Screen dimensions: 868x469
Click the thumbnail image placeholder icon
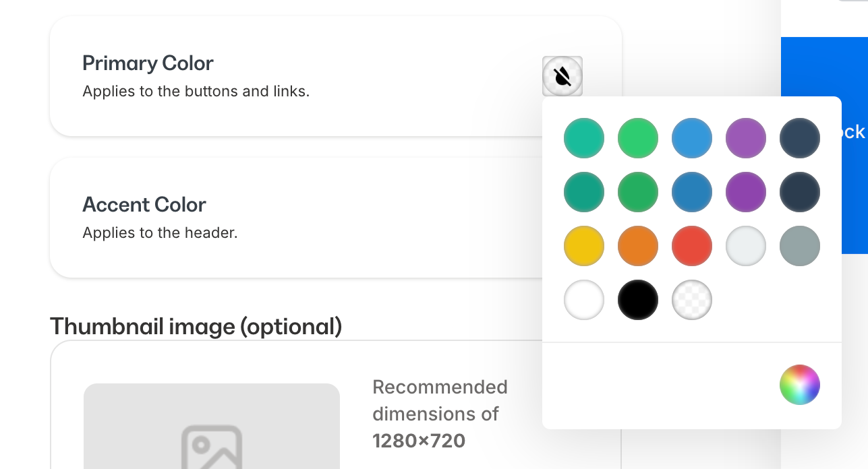211,447
